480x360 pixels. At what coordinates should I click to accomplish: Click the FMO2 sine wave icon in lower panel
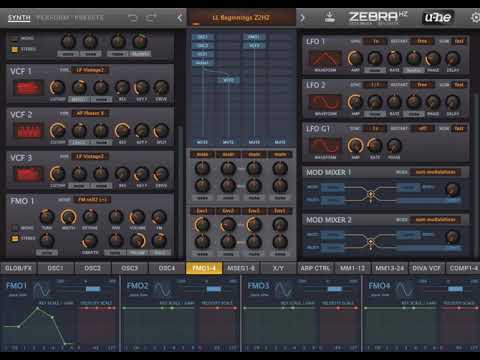(x=162, y=289)
